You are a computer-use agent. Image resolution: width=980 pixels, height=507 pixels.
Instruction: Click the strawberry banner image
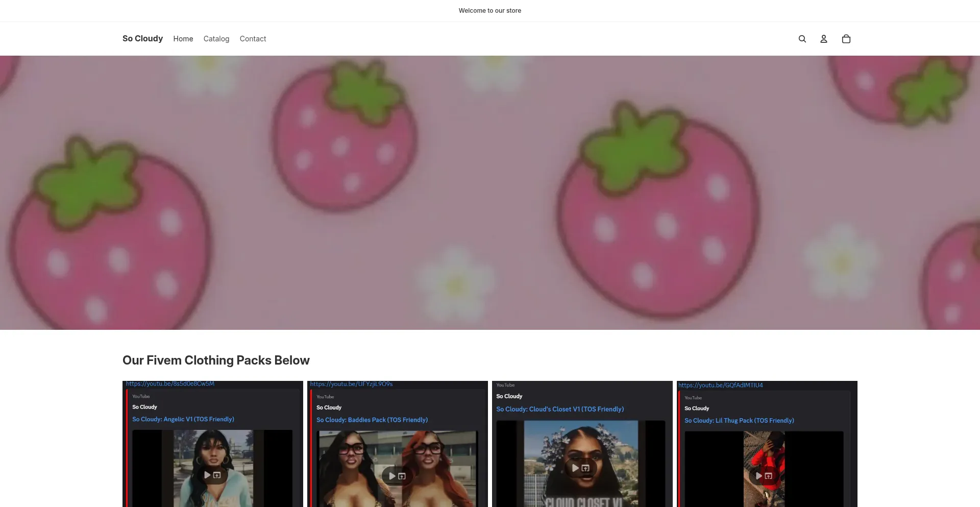pos(490,192)
